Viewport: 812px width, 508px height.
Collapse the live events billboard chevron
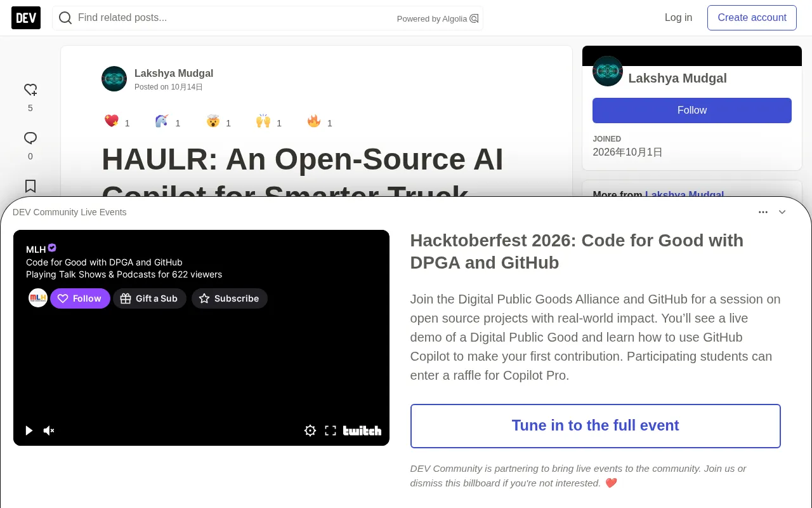pos(782,212)
